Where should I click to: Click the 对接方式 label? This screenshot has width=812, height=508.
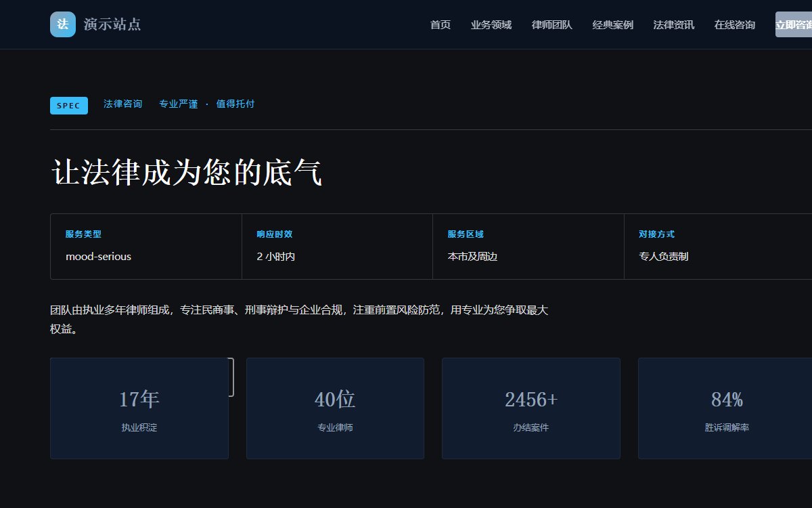click(656, 234)
